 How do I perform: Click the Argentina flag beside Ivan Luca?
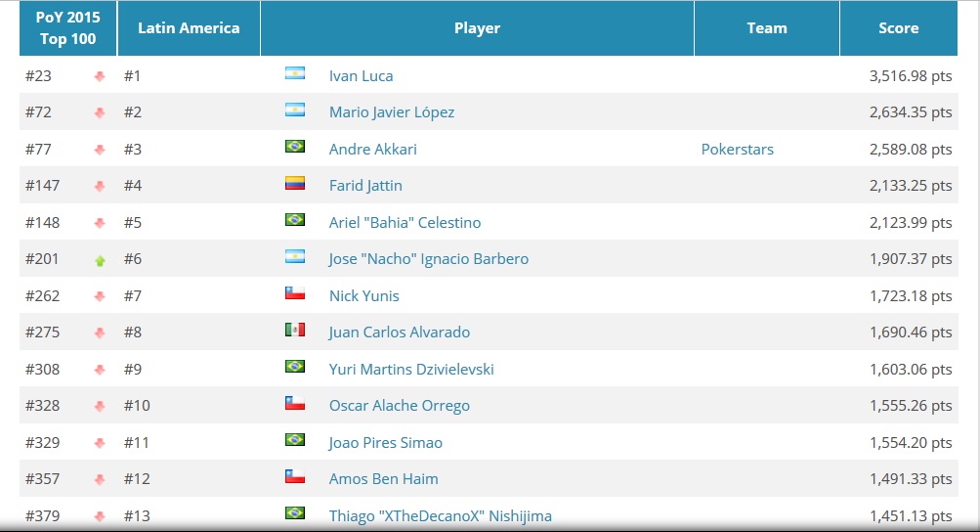pyautogui.click(x=295, y=73)
